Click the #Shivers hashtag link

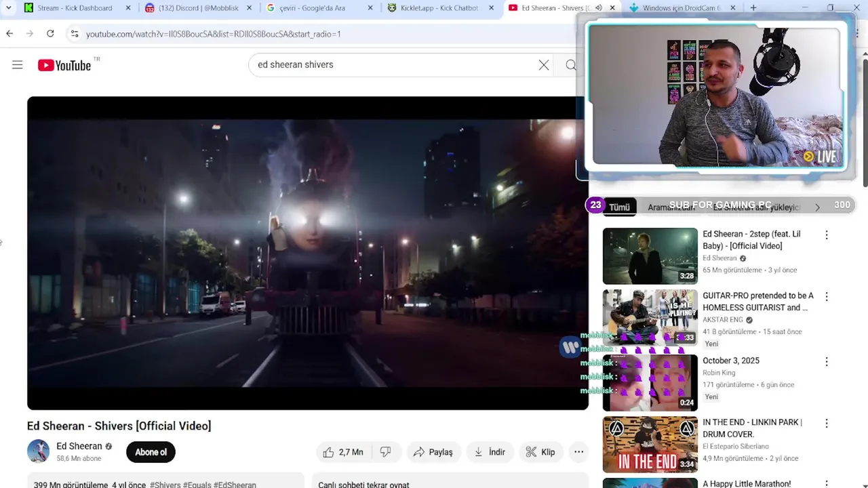click(165, 485)
